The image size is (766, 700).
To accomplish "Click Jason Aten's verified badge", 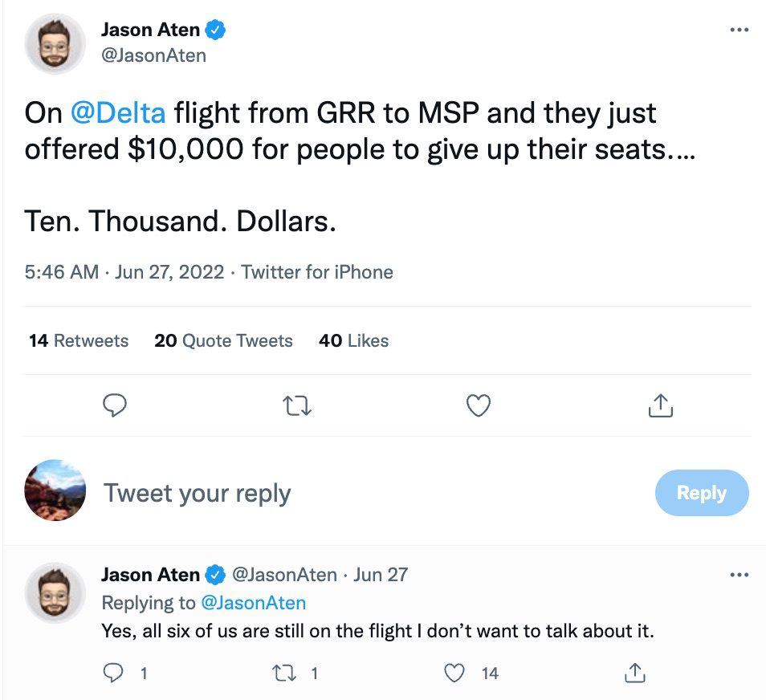I will pyautogui.click(x=214, y=29).
